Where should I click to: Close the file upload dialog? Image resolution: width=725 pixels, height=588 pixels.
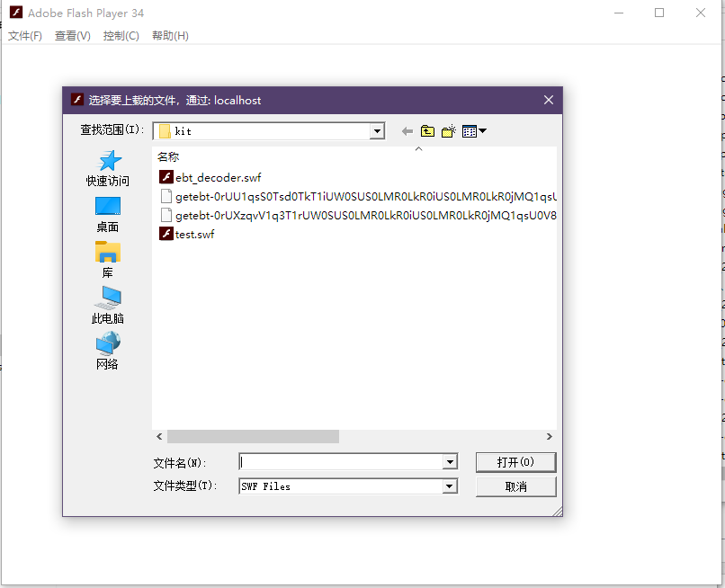[x=549, y=100]
